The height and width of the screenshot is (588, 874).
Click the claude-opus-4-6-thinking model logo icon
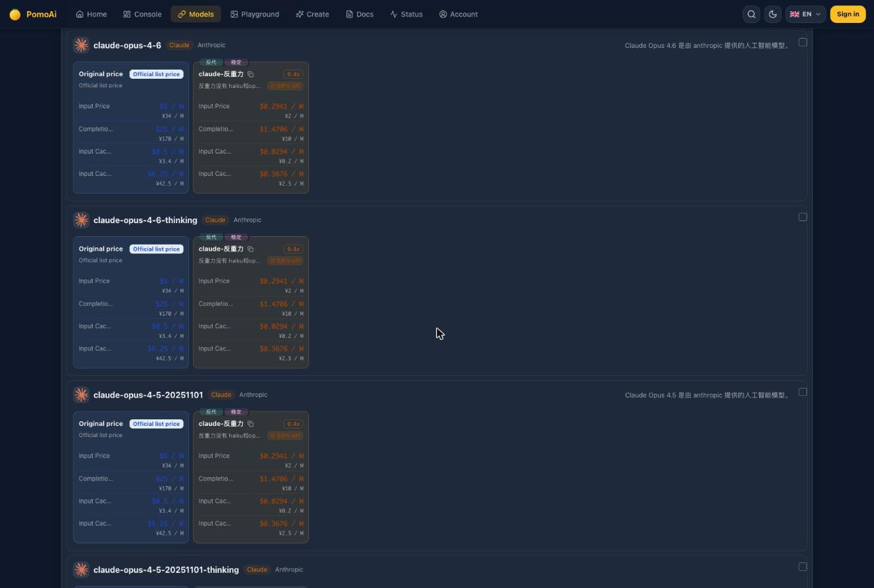click(x=81, y=220)
